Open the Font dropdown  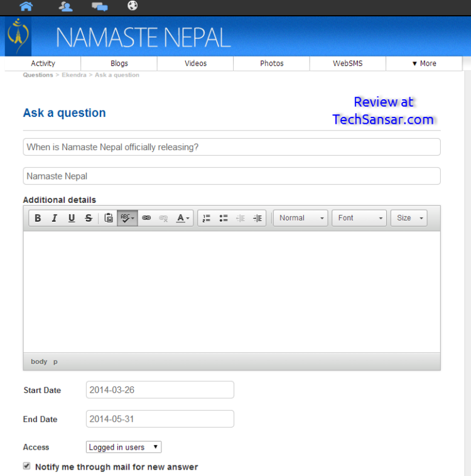[359, 218]
